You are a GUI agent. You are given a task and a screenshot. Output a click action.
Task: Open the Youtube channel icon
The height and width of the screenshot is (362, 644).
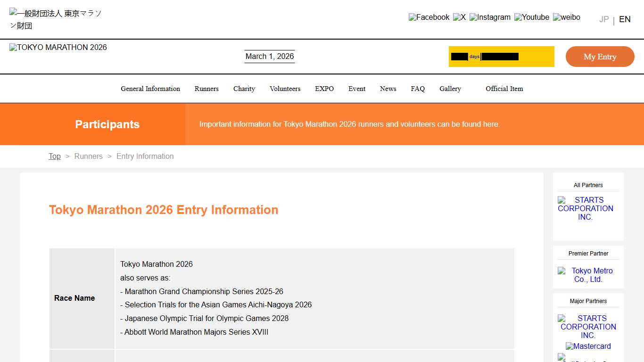[531, 17]
